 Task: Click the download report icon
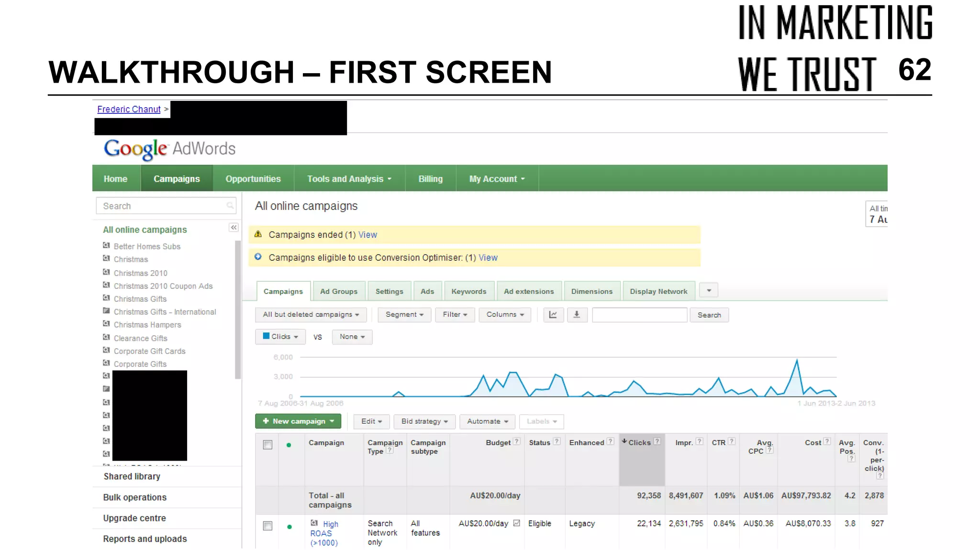coord(577,315)
